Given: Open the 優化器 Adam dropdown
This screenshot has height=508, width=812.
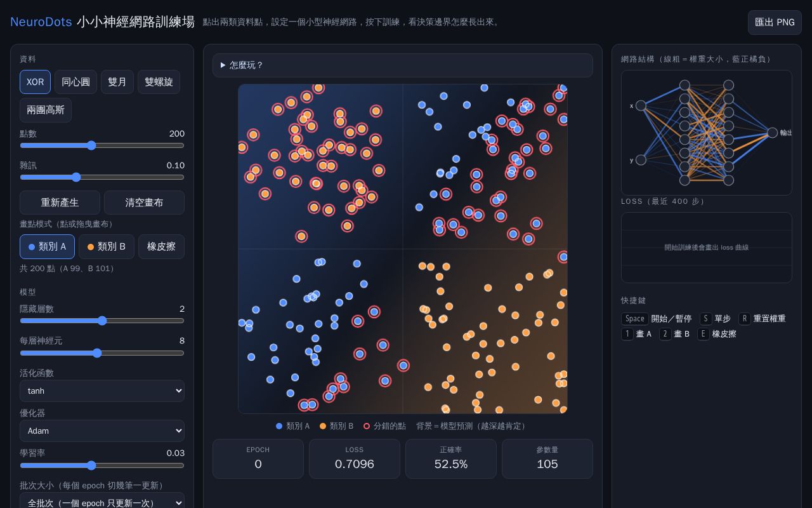Looking at the screenshot, I should [x=102, y=431].
